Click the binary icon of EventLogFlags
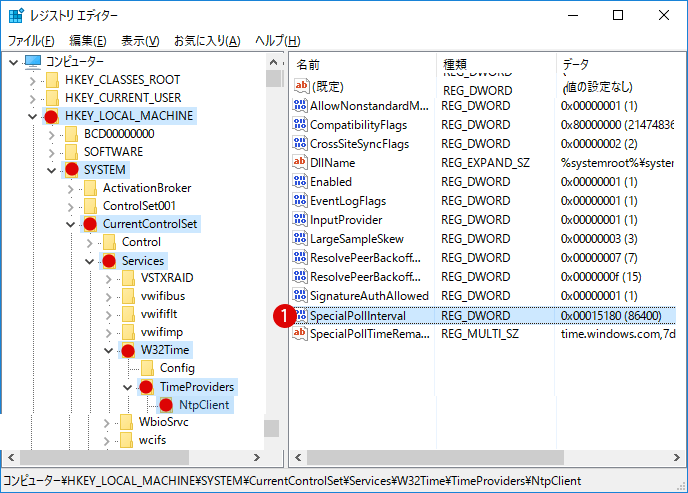This screenshot has height=493, width=688. pyautogui.click(x=300, y=200)
